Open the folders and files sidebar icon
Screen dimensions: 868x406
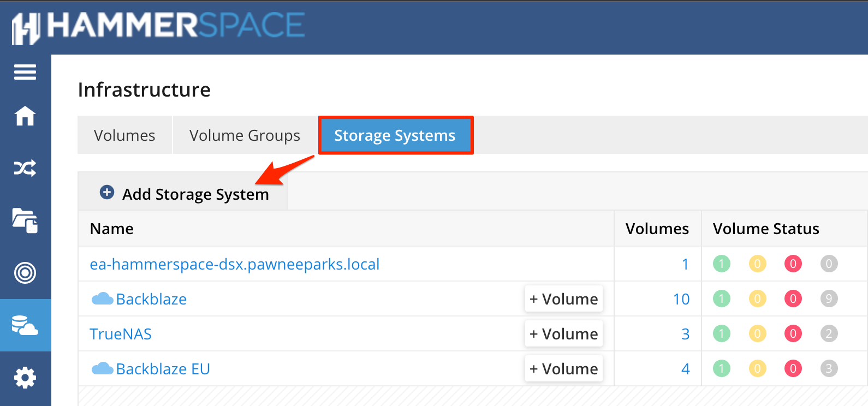[x=25, y=220]
